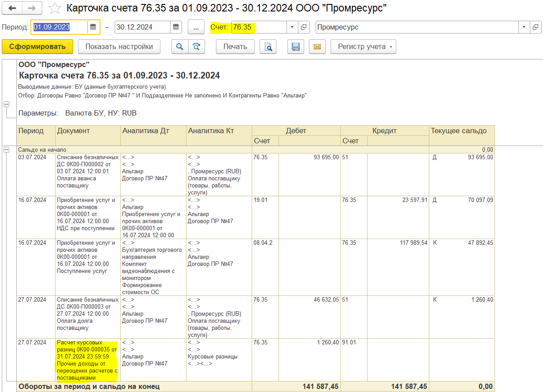Screen dimensions: 543x392
Task: Open period selection ellipsis button
Action: point(196,27)
